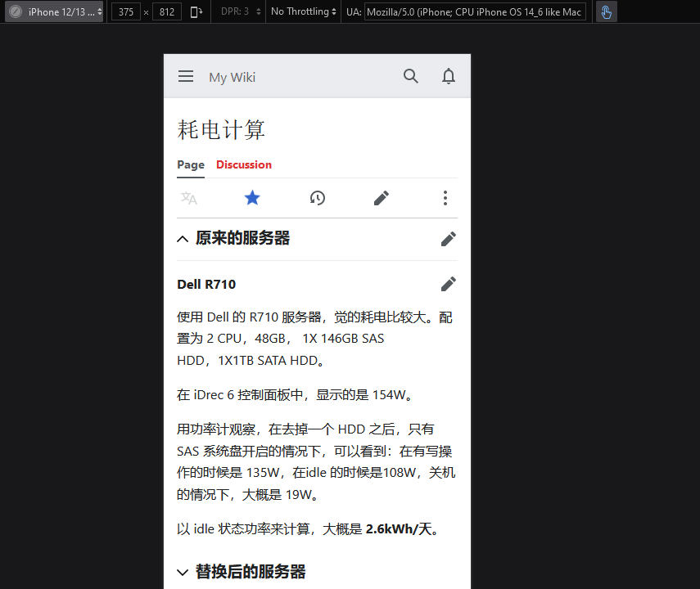Click the paragraph mentioning iDrec 6 控制面板
The image size is (700, 589).
295,395
